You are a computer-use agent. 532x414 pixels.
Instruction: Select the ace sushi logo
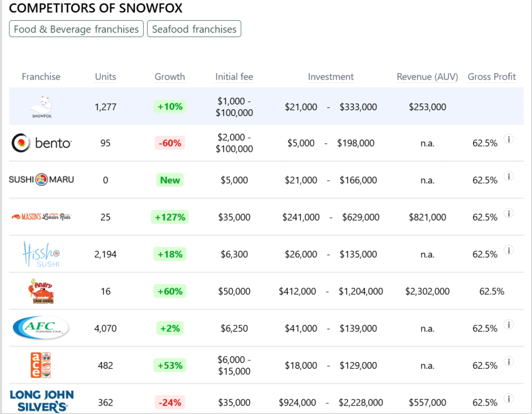(41, 365)
